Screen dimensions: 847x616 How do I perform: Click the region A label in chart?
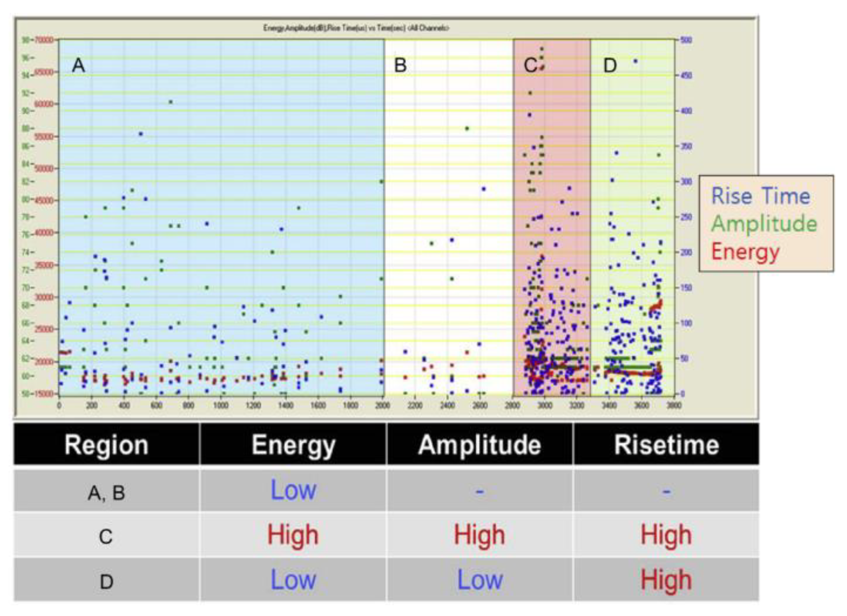coord(79,65)
